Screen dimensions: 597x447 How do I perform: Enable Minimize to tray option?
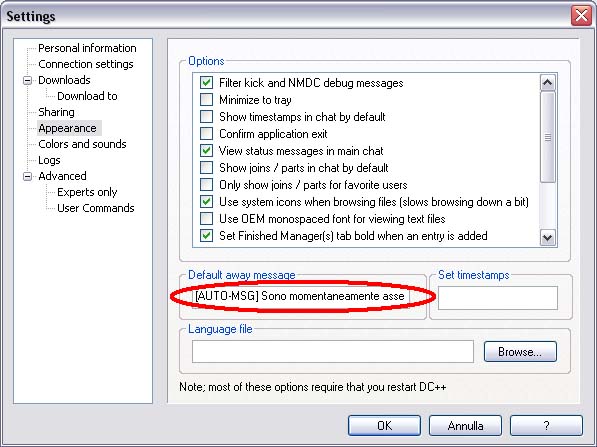(x=206, y=100)
